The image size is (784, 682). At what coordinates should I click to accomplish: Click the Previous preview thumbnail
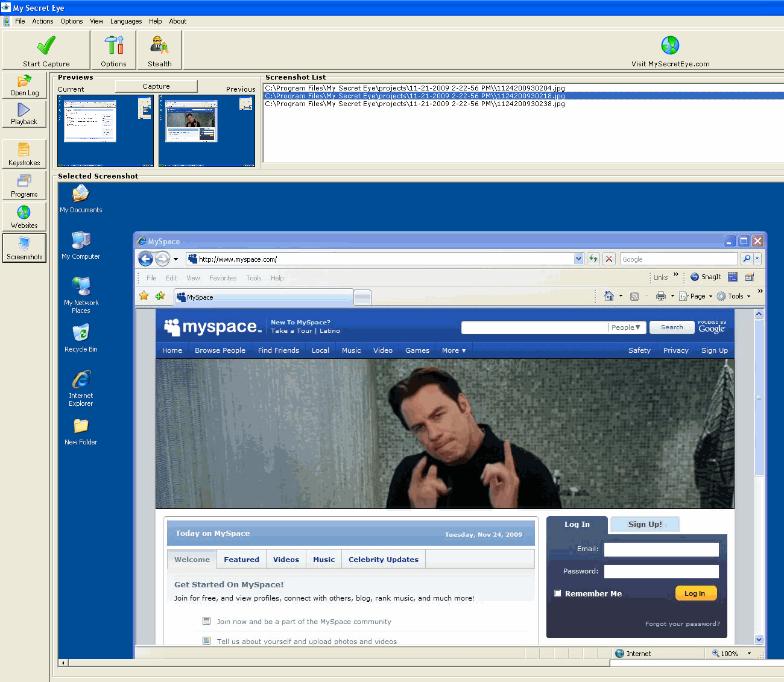(207, 131)
